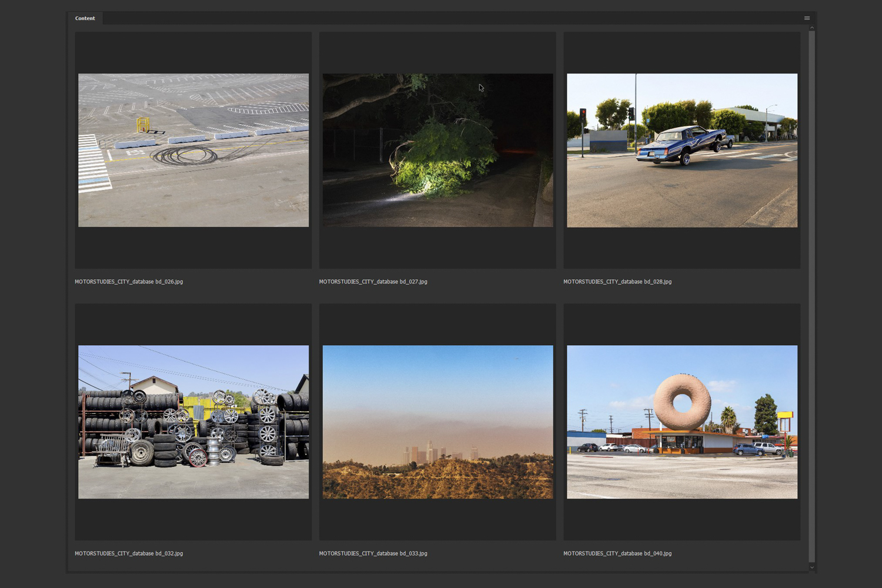Open the Content panel flyout menu icon
The image size is (882, 588).
(x=807, y=18)
